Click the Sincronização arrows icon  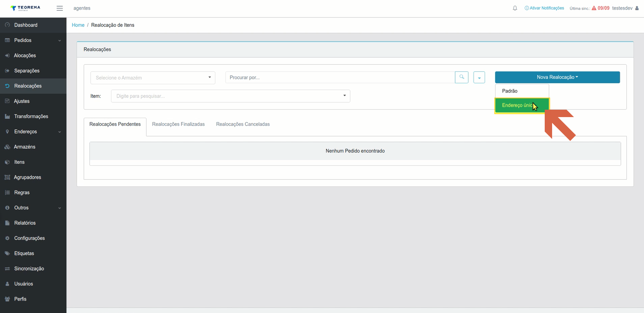(7, 269)
